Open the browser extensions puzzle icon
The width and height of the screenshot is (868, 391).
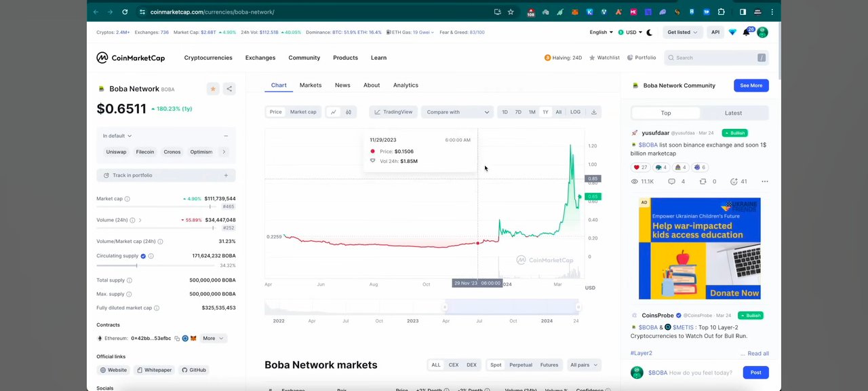[x=721, y=12]
